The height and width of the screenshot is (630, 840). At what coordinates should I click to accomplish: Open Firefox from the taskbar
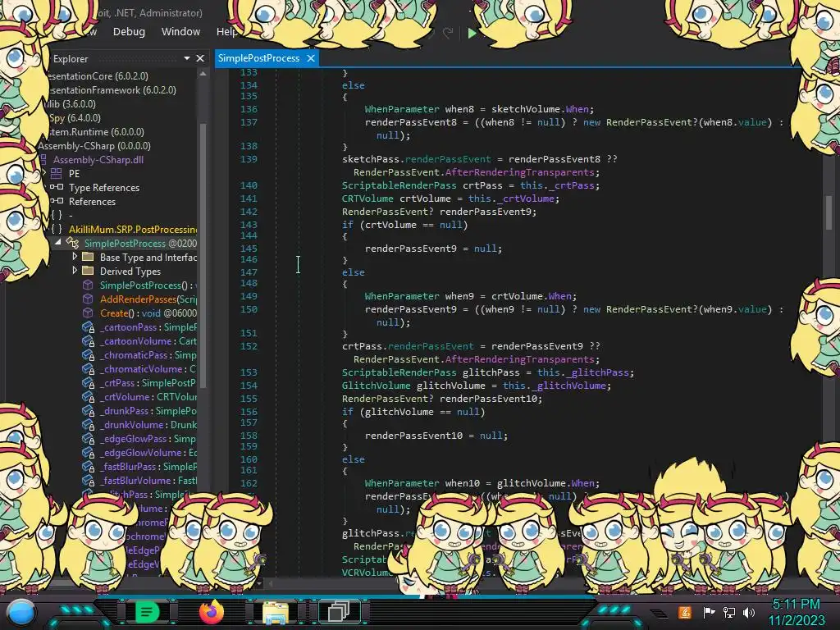[x=211, y=612]
